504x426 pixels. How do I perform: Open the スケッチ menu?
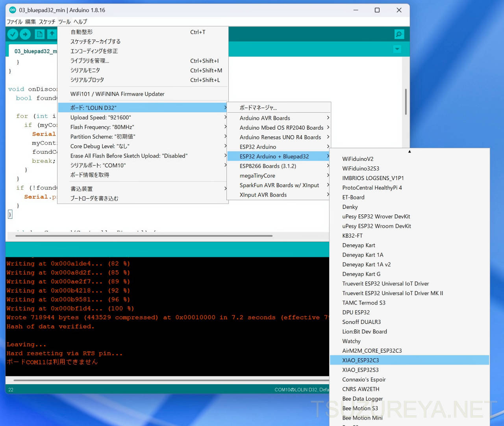pyautogui.click(x=47, y=22)
